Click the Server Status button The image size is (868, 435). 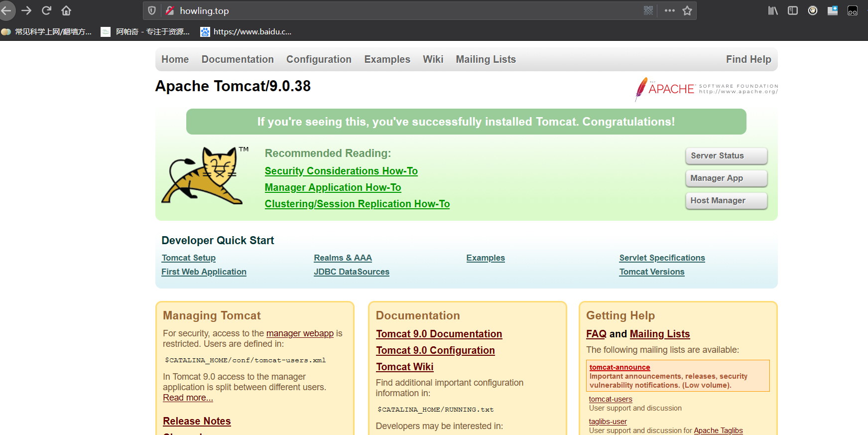click(726, 155)
